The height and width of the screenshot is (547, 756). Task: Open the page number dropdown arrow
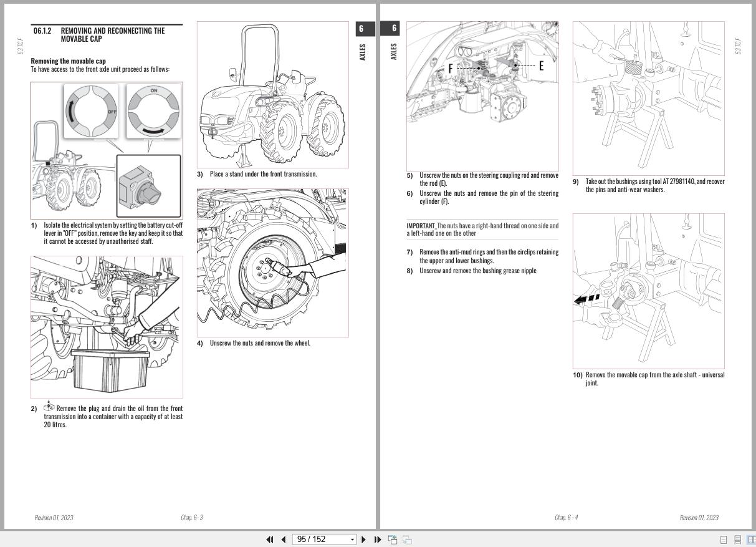(x=353, y=540)
